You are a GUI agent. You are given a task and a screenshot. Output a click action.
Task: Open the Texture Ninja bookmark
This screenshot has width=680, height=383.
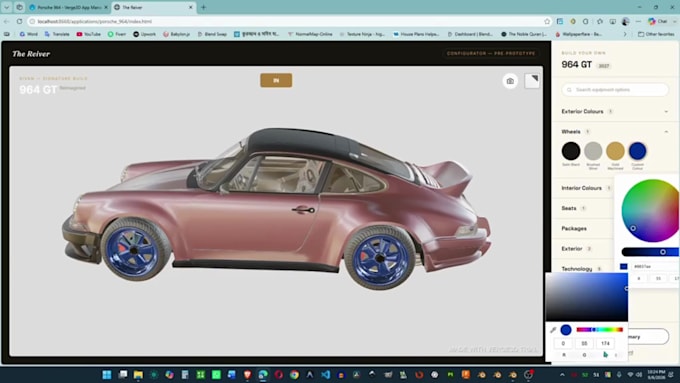point(362,34)
